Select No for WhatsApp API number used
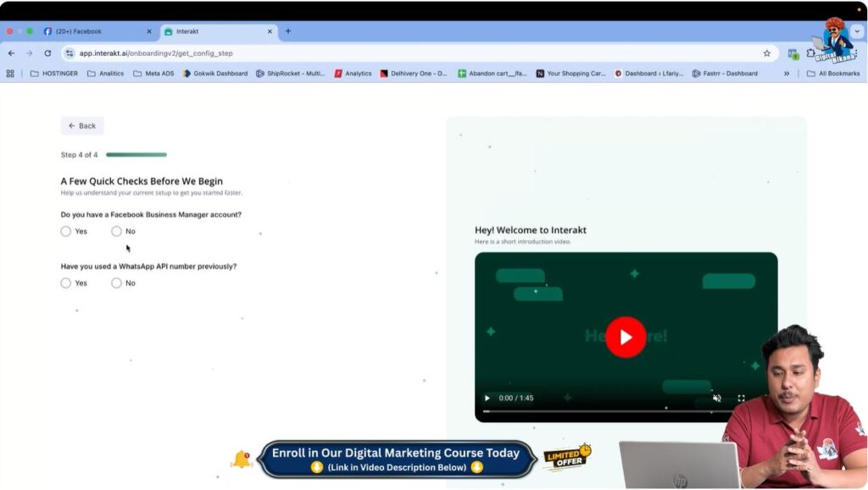The image size is (868, 490). [x=116, y=283]
